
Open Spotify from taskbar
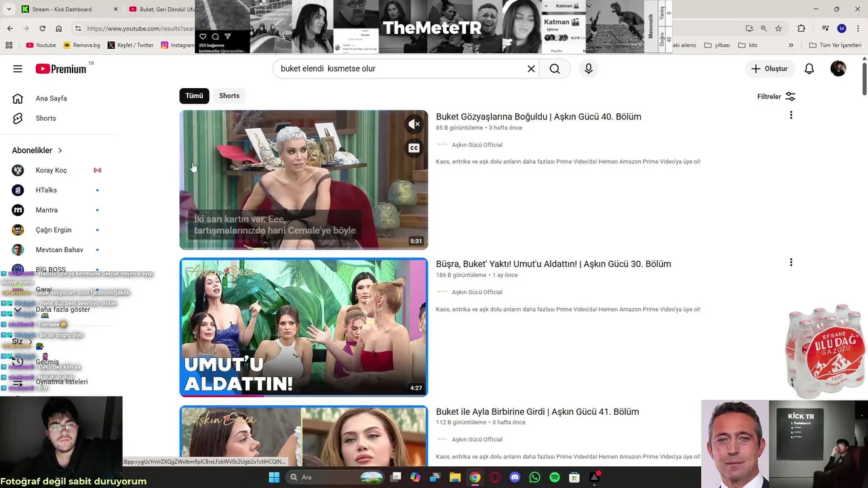pyautogui.click(x=555, y=477)
